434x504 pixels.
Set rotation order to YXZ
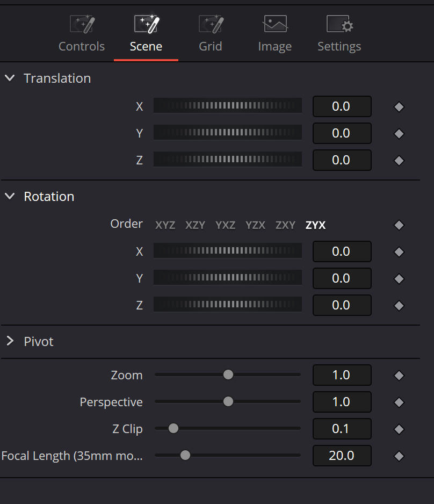pos(225,225)
